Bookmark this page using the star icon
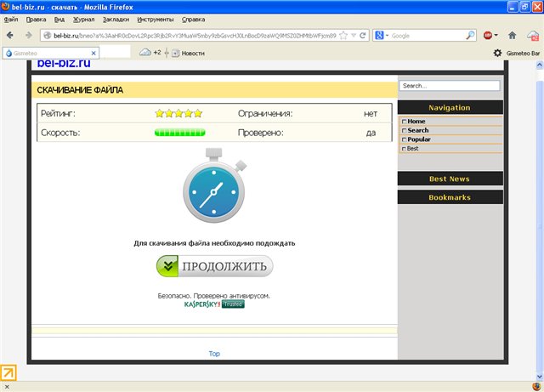This screenshot has width=544, height=392. click(344, 36)
